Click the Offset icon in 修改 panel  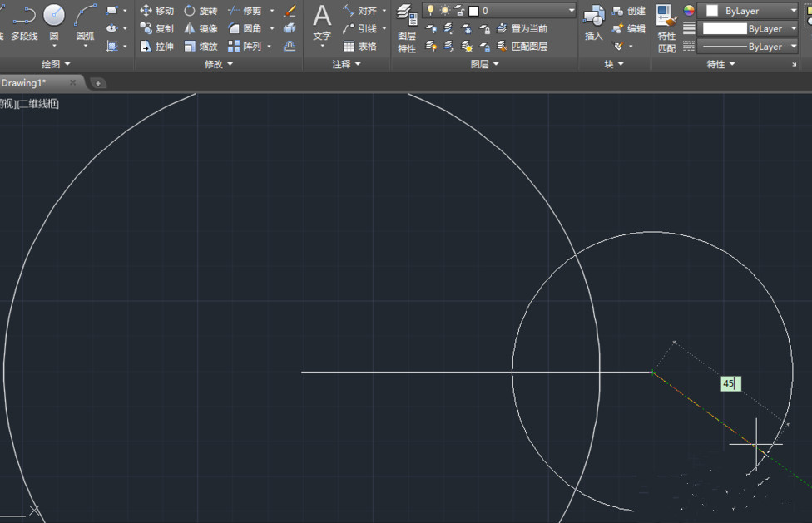click(290, 47)
